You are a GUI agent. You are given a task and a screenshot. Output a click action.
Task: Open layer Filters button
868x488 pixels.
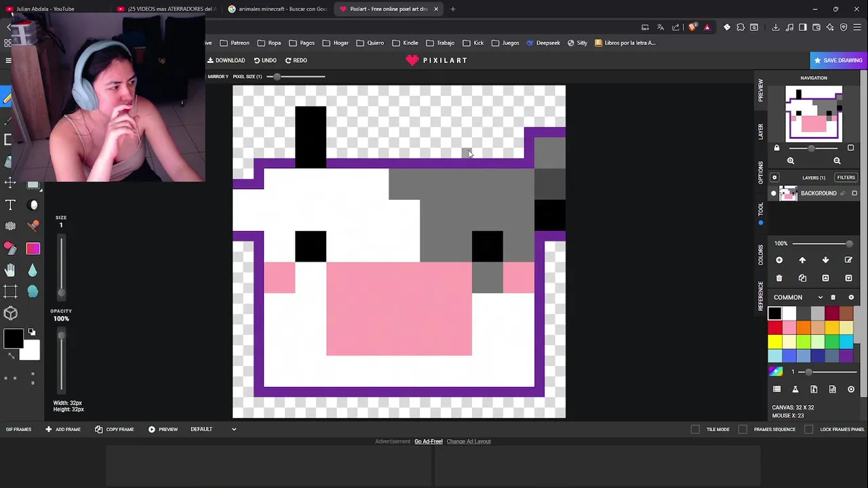pos(846,178)
